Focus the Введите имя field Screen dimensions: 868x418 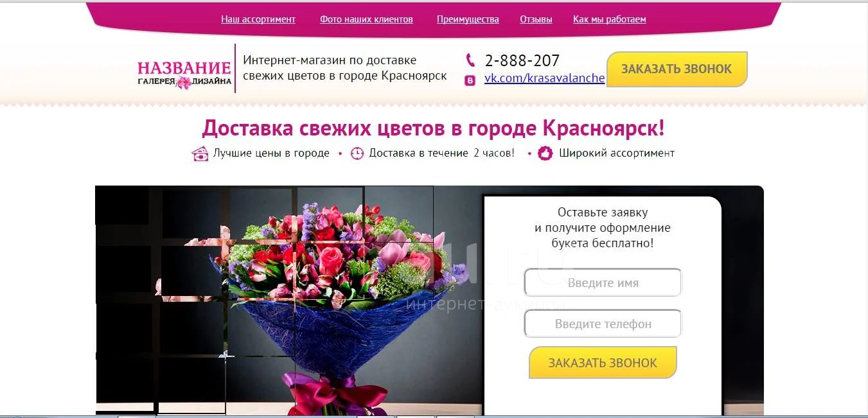click(603, 283)
